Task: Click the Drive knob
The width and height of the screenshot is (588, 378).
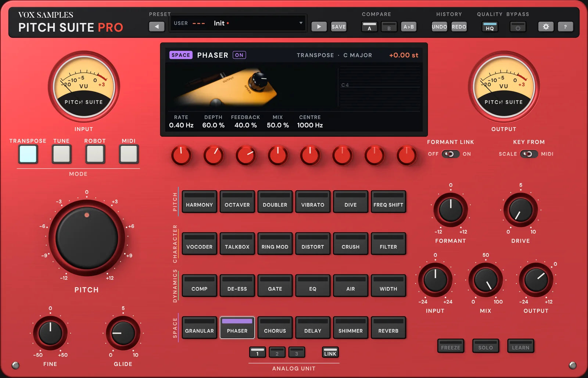Action: pyautogui.click(x=521, y=210)
